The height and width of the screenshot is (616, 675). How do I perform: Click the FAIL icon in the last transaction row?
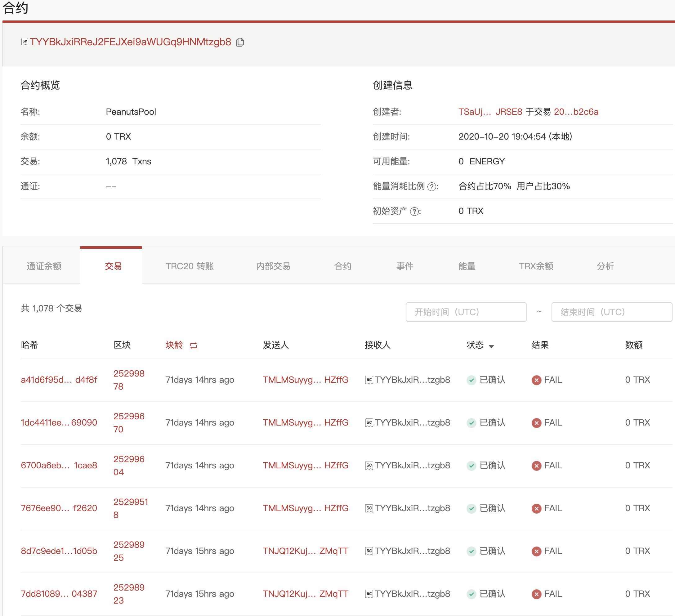click(536, 594)
